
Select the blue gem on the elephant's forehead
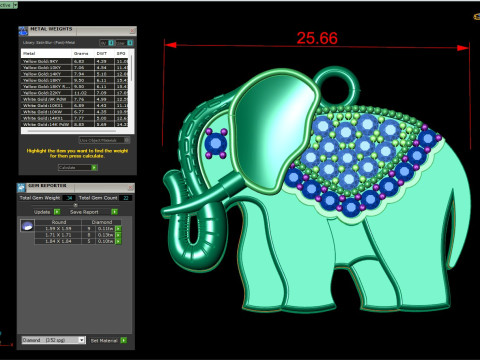coord(216,144)
